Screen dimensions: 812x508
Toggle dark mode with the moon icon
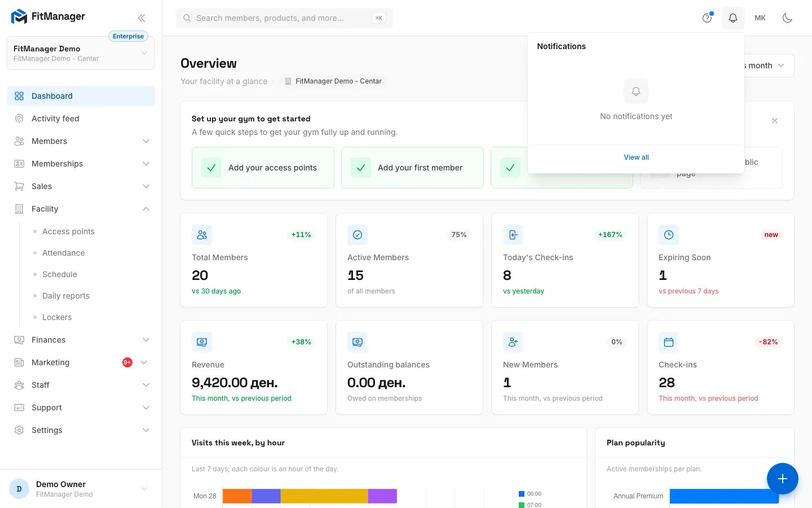tap(788, 18)
